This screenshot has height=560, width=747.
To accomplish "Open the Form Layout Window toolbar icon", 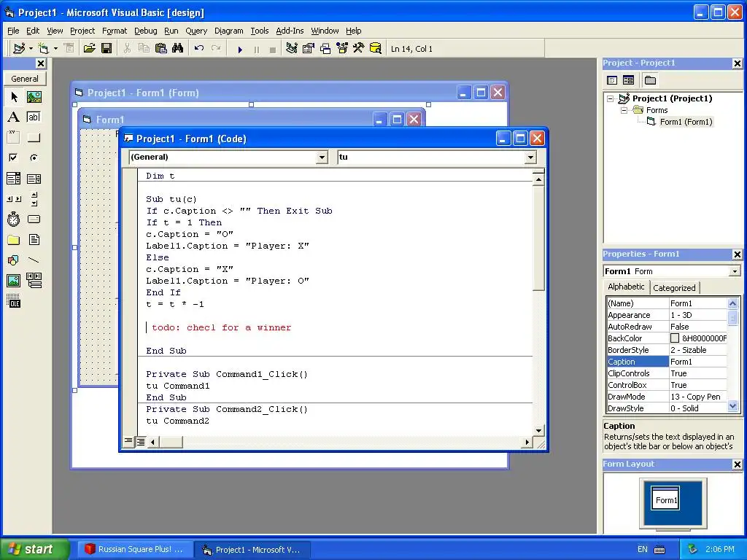I will pos(325,49).
